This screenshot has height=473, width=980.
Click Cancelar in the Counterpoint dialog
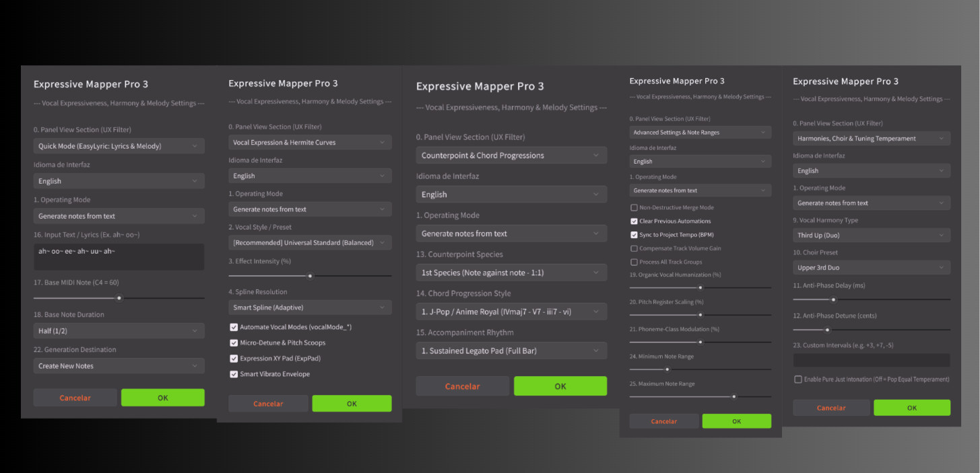click(462, 386)
